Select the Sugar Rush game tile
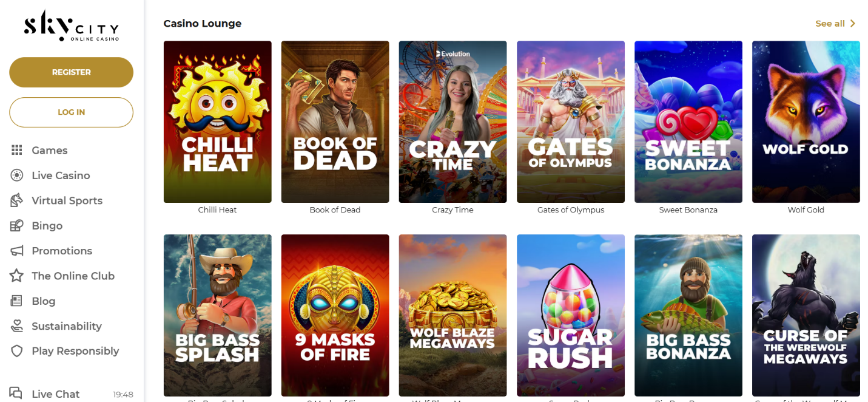This screenshot has width=868, height=402. tap(570, 315)
